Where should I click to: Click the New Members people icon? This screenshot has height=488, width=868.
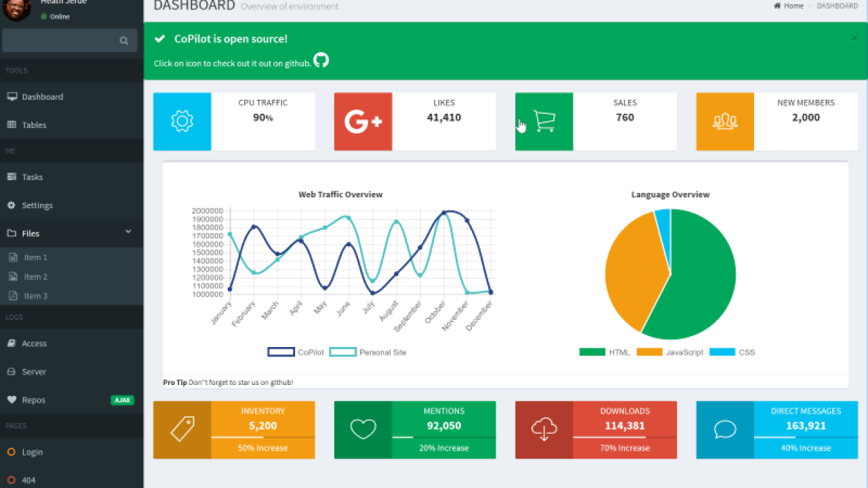[x=725, y=121]
